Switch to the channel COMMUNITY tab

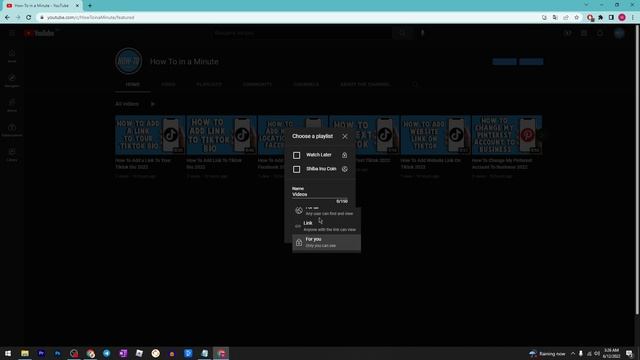coord(257,84)
